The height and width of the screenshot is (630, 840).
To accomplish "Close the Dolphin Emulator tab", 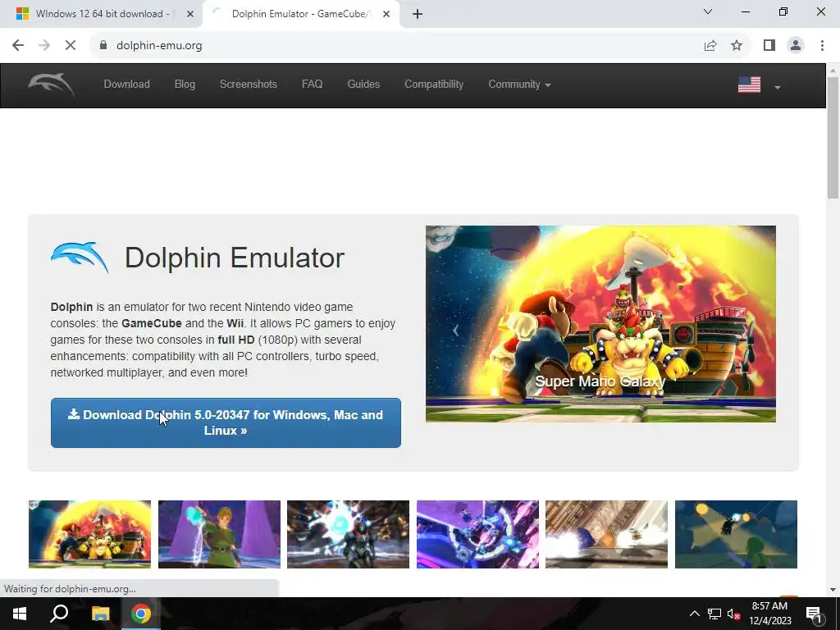I will pos(386,14).
